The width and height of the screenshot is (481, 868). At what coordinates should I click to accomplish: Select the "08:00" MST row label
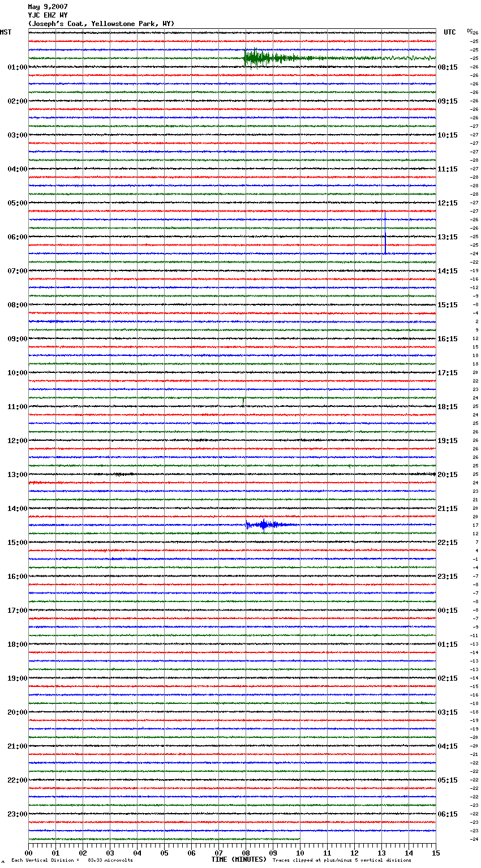(x=18, y=305)
